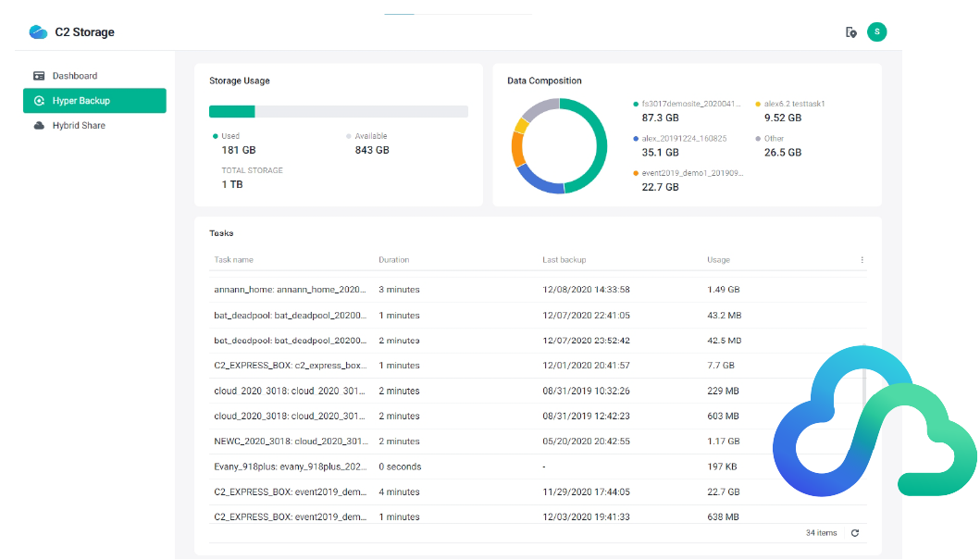Select C2_EXPRESS_BOX row with 22.7 GB usage
980x560 pixels.
[x=539, y=492]
